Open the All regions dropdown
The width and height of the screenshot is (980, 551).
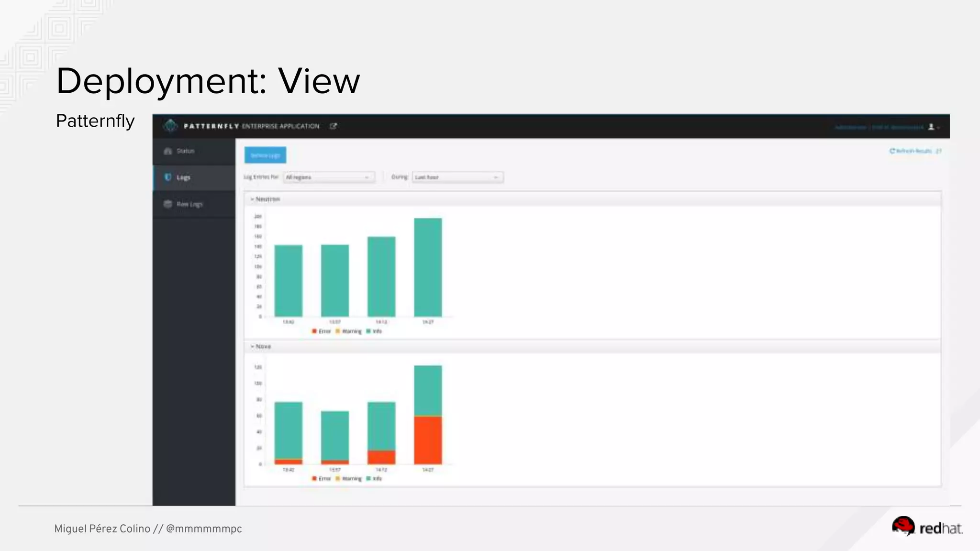click(329, 177)
